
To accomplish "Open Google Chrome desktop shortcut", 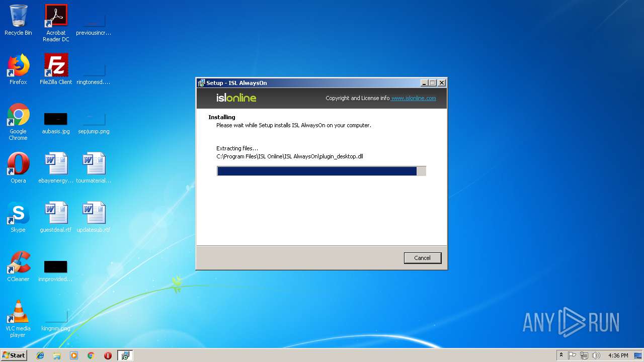I will [18, 122].
